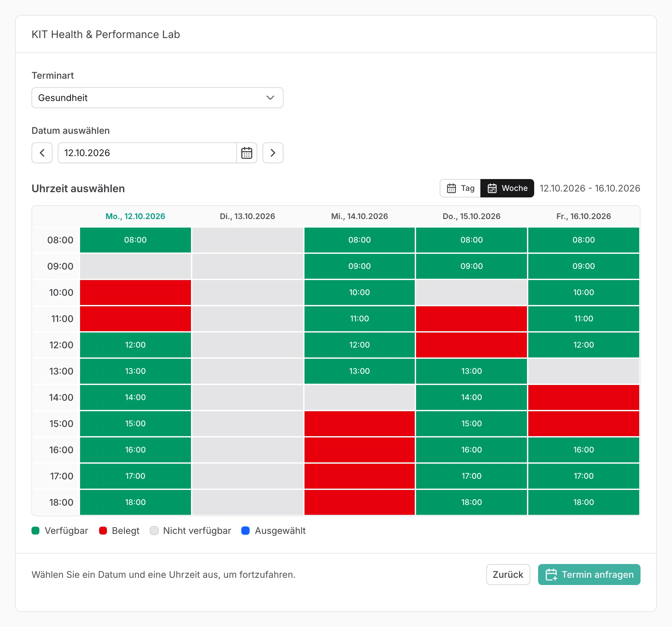Image resolution: width=672 pixels, height=627 pixels.
Task: Click the Do., 15.10.2026 column header
Action: point(471,216)
